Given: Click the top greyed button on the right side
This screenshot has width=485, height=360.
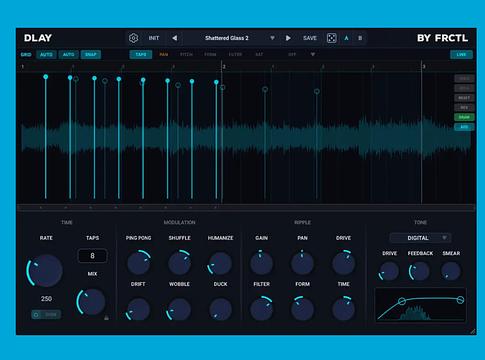Looking at the screenshot, I should (464, 78).
